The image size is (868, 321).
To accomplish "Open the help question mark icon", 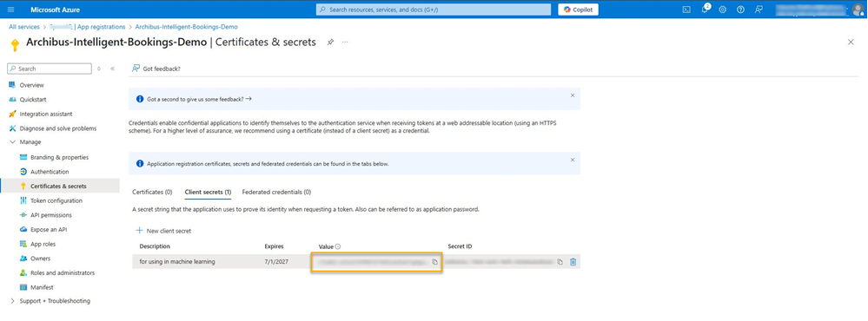I will click(740, 10).
